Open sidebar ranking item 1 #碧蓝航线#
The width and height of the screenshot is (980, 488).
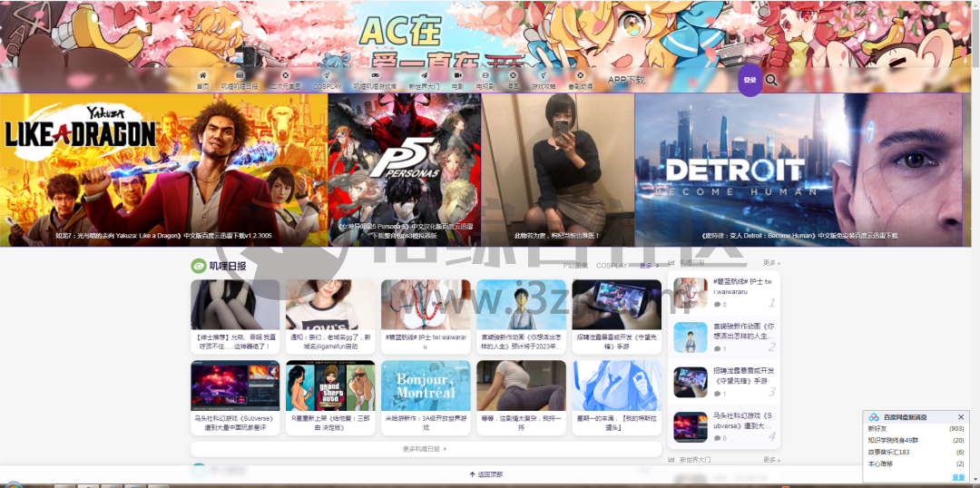[x=724, y=293]
